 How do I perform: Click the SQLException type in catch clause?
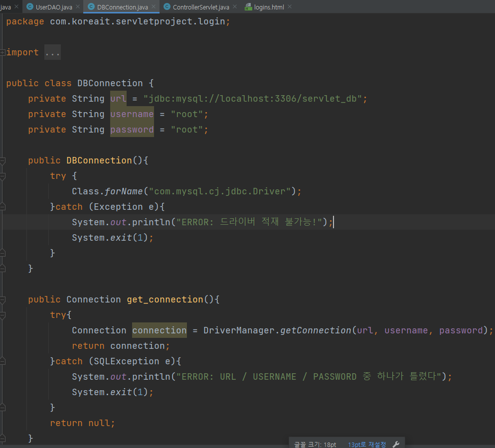point(126,361)
